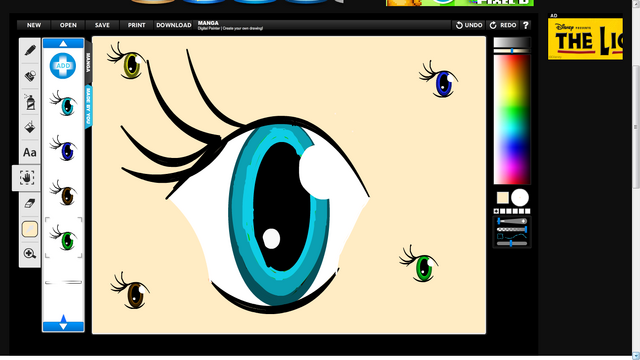Click NEW in the top menu

click(34, 25)
